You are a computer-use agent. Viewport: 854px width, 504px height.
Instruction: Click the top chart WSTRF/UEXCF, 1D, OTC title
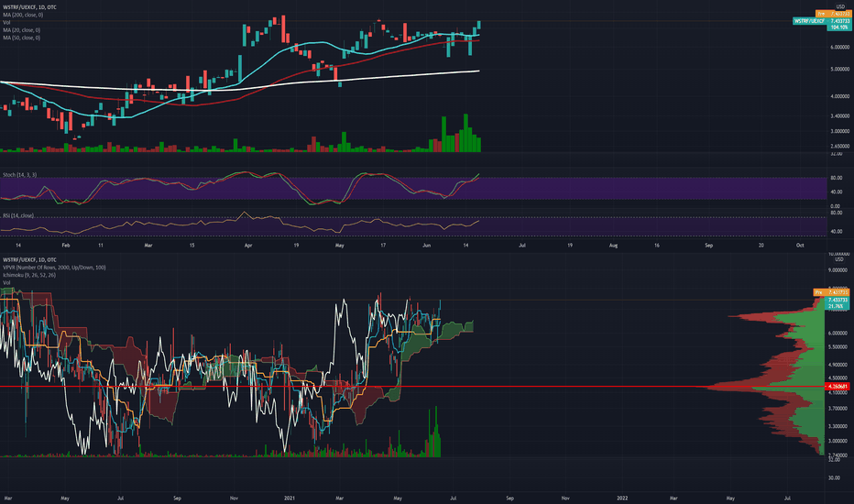29,7
